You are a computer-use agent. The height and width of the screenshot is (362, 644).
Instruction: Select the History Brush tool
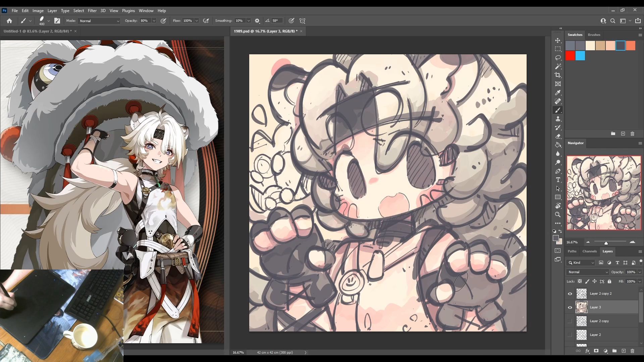pyautogui.click(x=558, y=127)
